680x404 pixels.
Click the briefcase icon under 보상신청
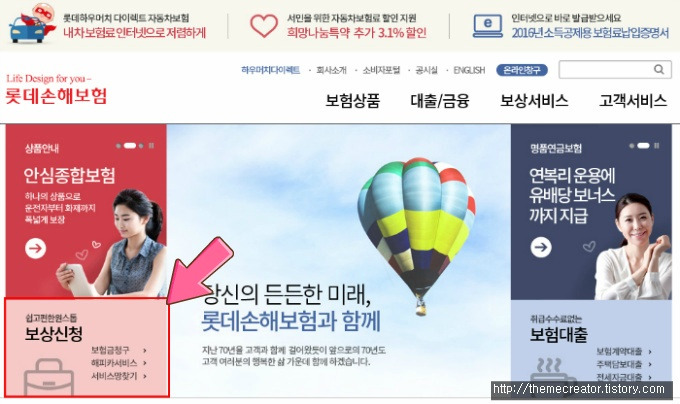(x=49, y=378)
